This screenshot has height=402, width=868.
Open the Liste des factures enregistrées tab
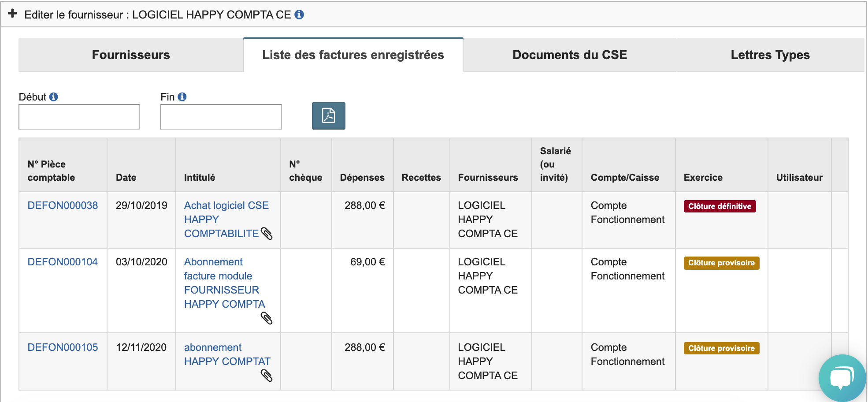click(353, 55)
